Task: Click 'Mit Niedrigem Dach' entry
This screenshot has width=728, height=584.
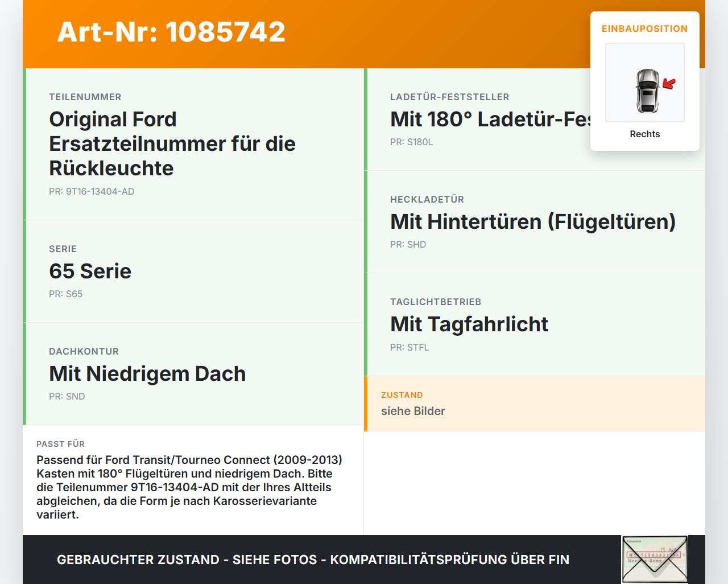Action: point(147,373)
